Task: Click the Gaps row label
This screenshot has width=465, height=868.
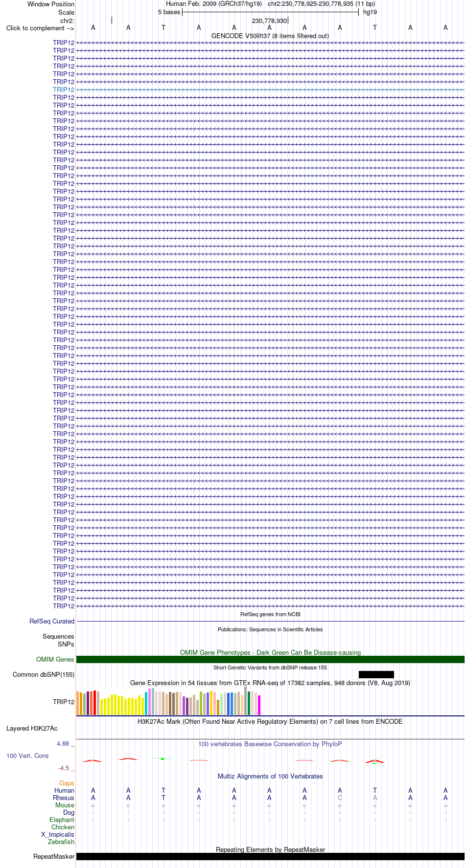Action: tap(67, 783)
